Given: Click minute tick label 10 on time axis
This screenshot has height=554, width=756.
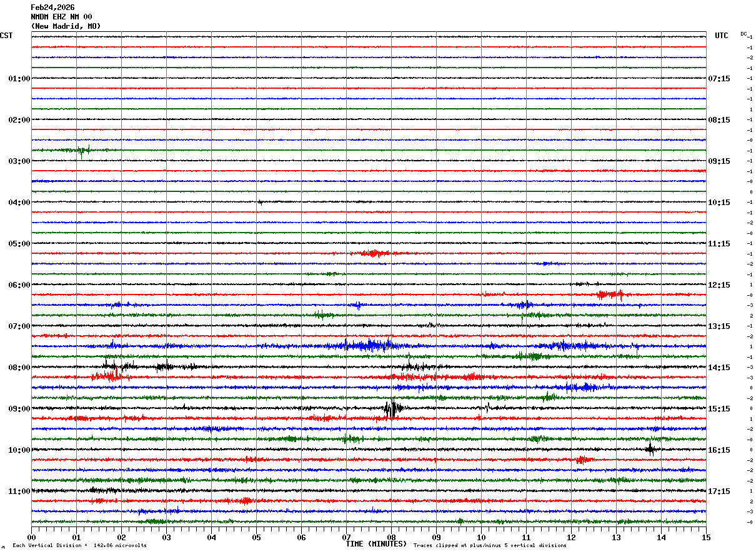Looking at the screenshot, I should pos(481,537).
